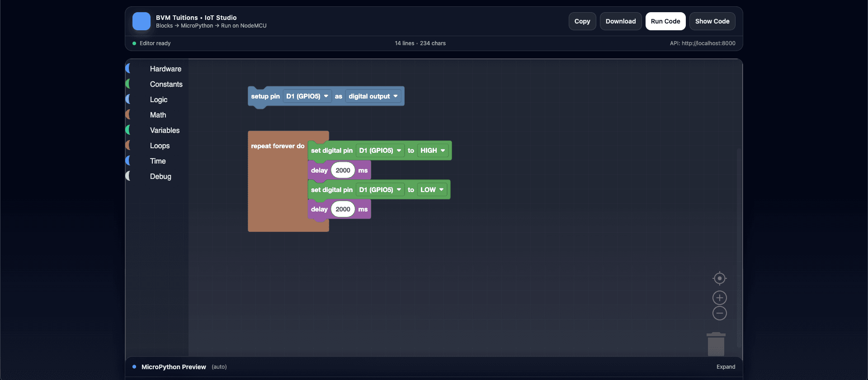Open pin dropdown in the HIGH set block
Screen dimensions: 868x380
[380, 150]
